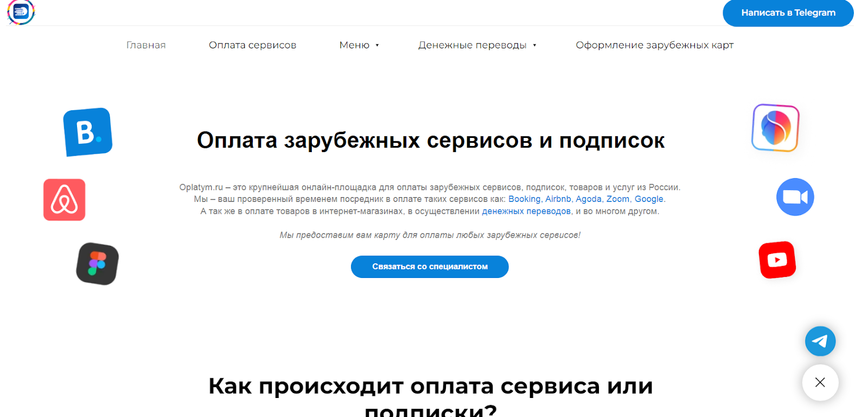The image size is (868, 417).
Task: Click the Zoom camera icon
Action: pos(795,197)
